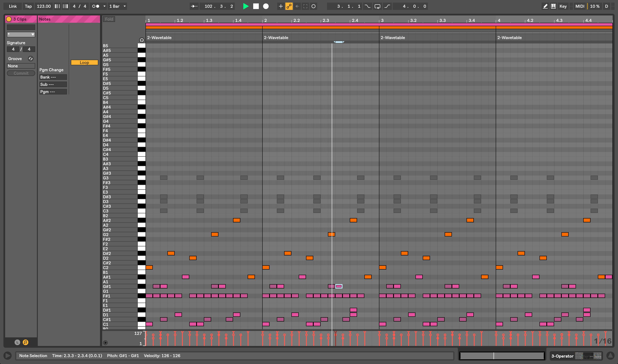
Task: Open the 1 Bar quantization menu
Action: pyautogui.click(x=117, y=6)
